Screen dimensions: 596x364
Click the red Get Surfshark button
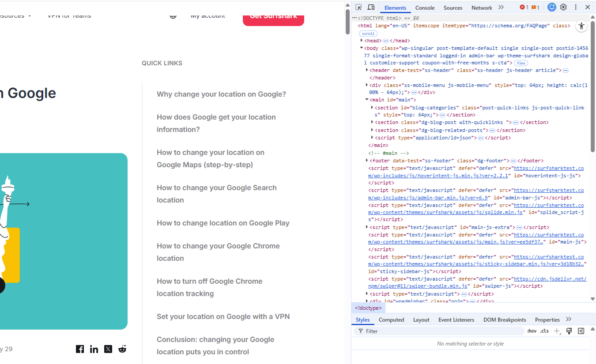[x=273, y=17]
